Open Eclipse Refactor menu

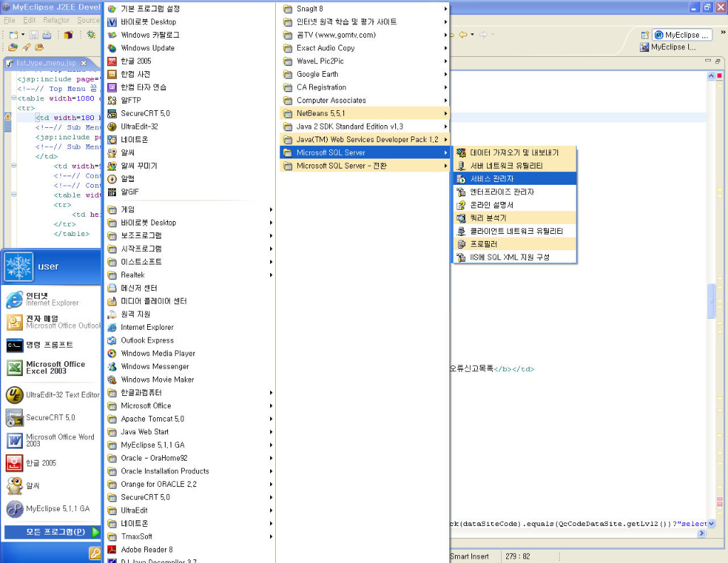(x=56, y=21)
